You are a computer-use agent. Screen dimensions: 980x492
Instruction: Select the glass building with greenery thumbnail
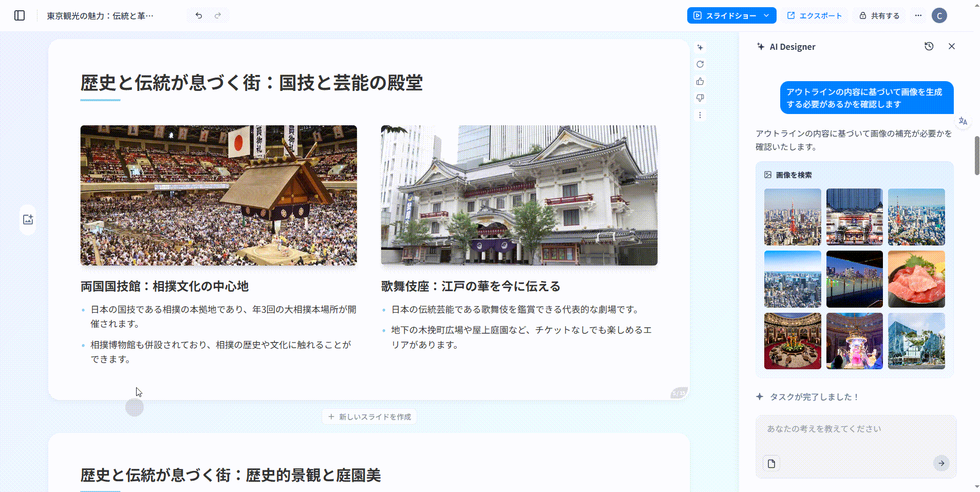click(x=916, y=341)
